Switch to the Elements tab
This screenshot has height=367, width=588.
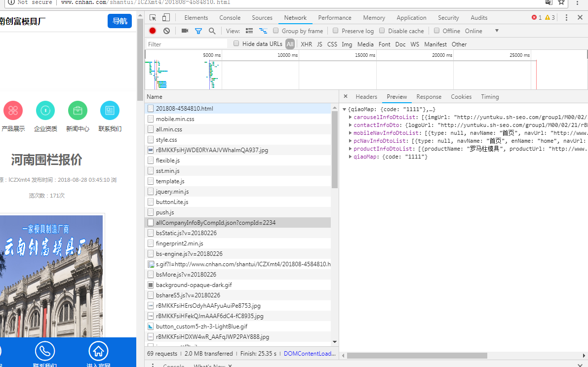[196, 18]
